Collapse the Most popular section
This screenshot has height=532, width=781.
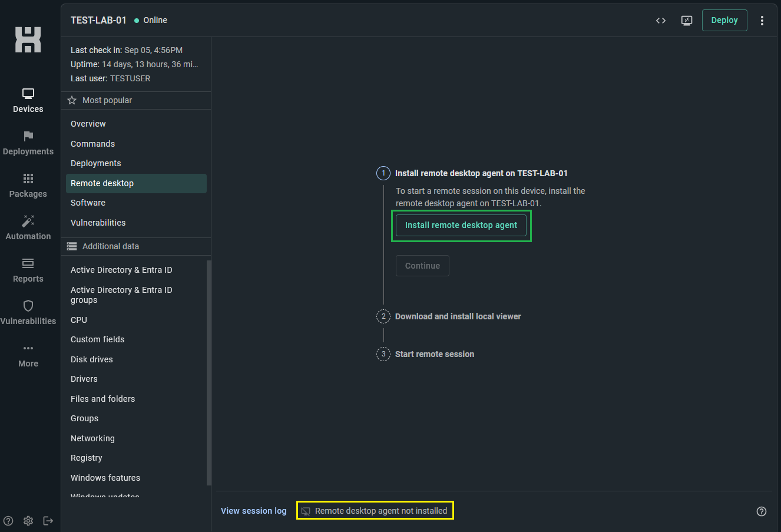tap(136, 100)
